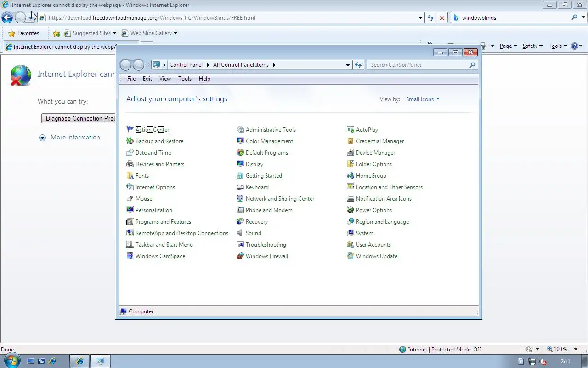Click the Phone and Modem link

269,210
